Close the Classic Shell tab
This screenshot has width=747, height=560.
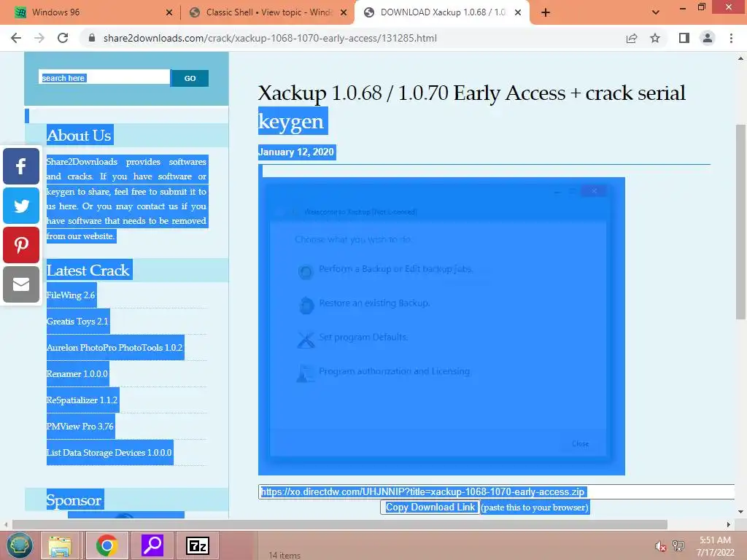[344, 12]
